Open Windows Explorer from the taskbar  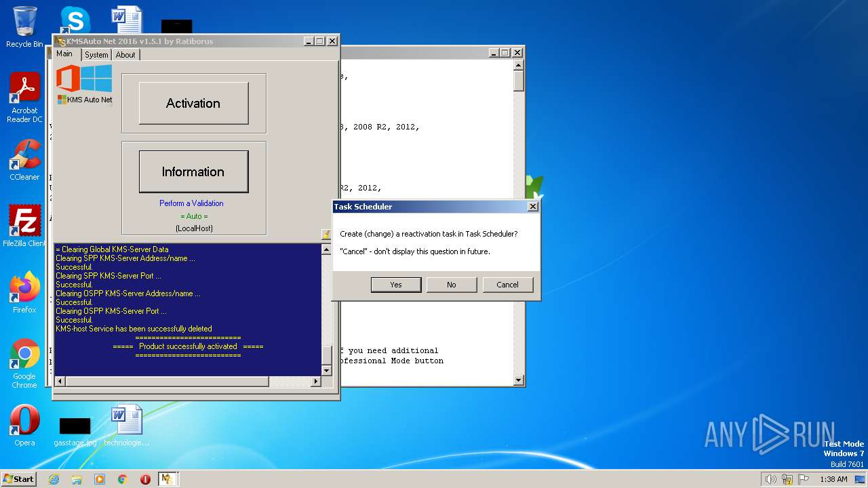point(77,479)
